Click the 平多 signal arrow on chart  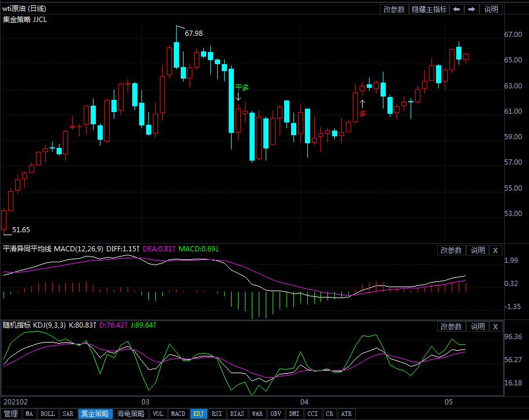point(238,97)
